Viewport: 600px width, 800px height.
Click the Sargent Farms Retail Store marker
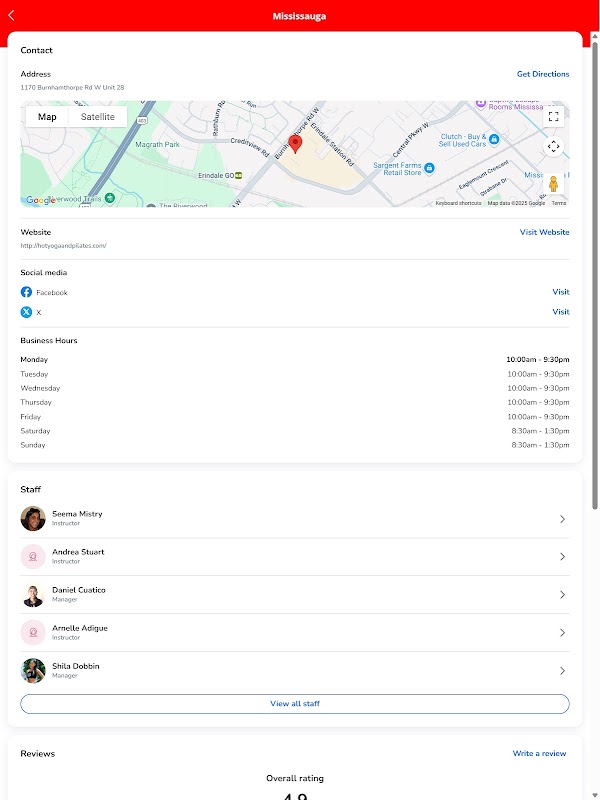pyautogui.click(x=430, y=168)
